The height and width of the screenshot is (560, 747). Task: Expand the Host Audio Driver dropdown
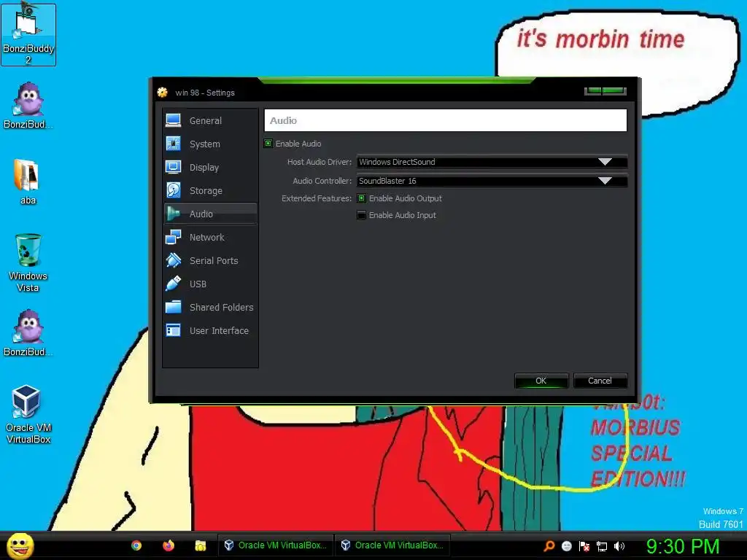coord(492,162)
